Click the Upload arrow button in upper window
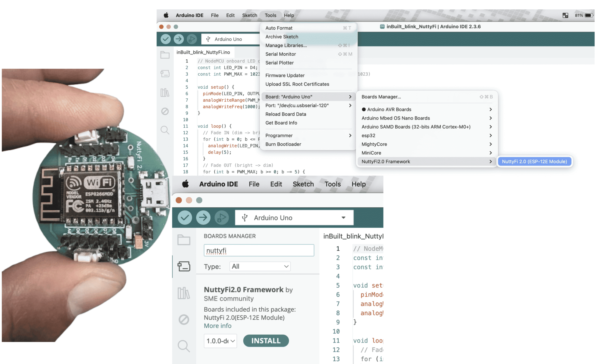The height and width of the screenshot is (364, 599). coord(179,39)
